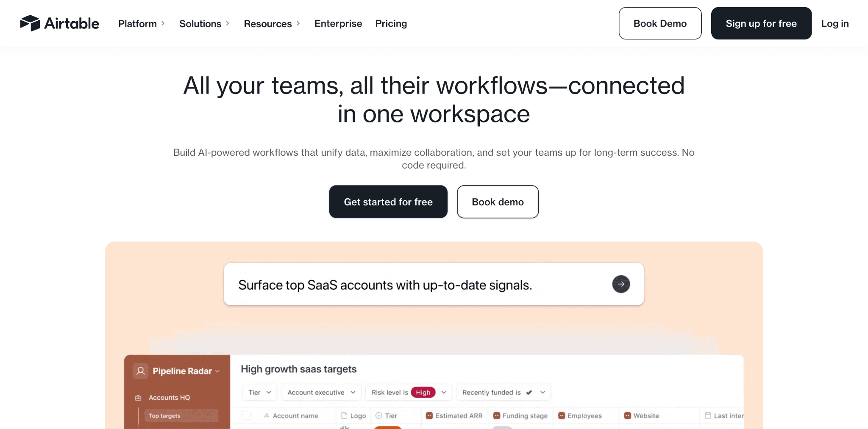Click the Log in link
The width and height of the screenshot is (868, 429).
click(x=835, y=24)
